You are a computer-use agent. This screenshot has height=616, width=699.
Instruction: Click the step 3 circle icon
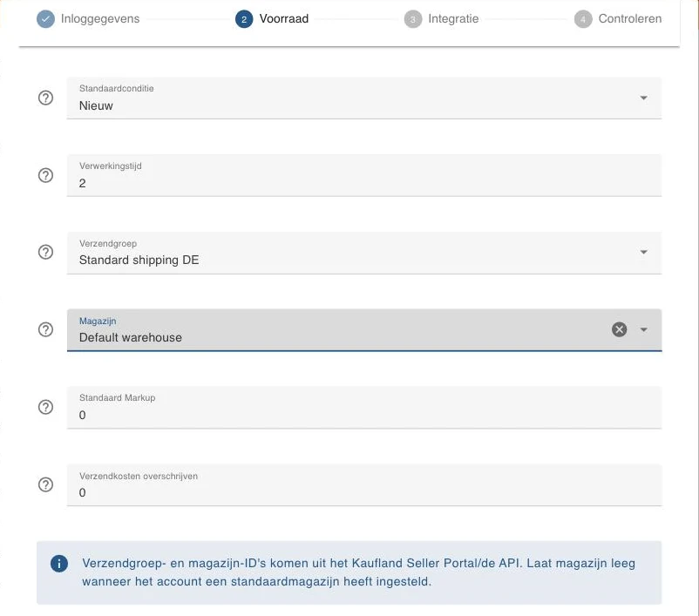pyautogui.click(x=413, y=18)
